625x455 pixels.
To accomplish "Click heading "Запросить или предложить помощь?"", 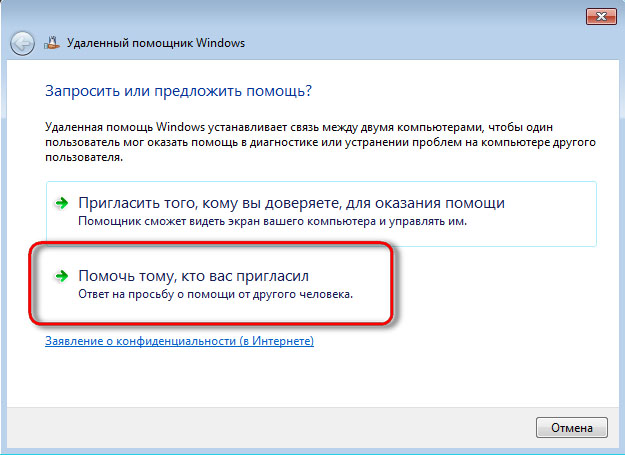I will point(178,91).
